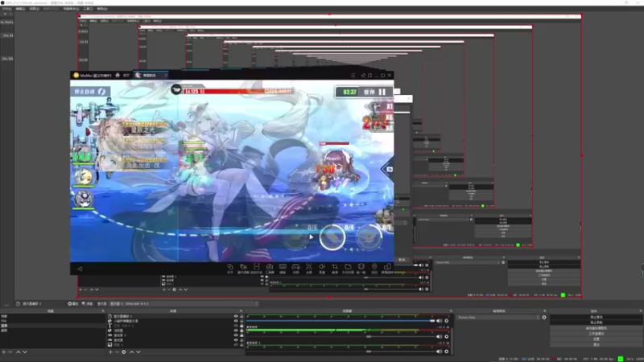Open settings gear for third mixer channel
644x362 pixels.
click(447, 352)
